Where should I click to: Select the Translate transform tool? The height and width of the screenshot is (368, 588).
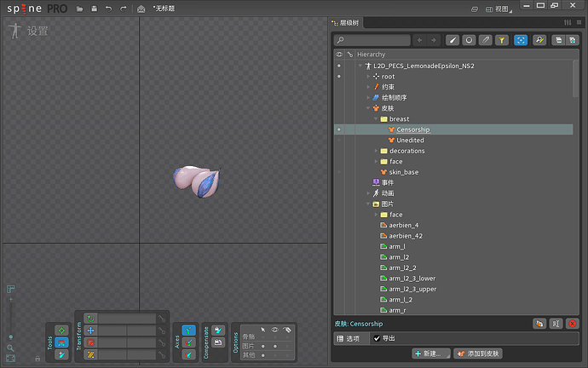click(90, 331)
